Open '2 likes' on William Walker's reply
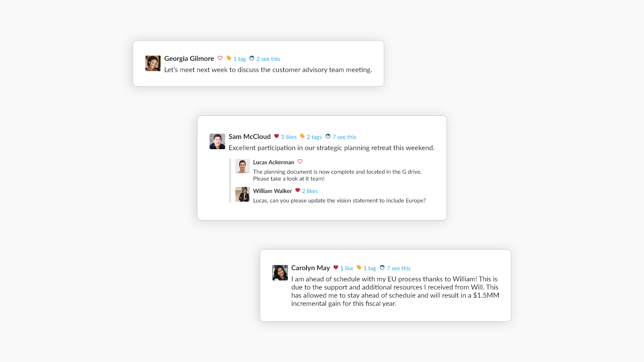 310,191
